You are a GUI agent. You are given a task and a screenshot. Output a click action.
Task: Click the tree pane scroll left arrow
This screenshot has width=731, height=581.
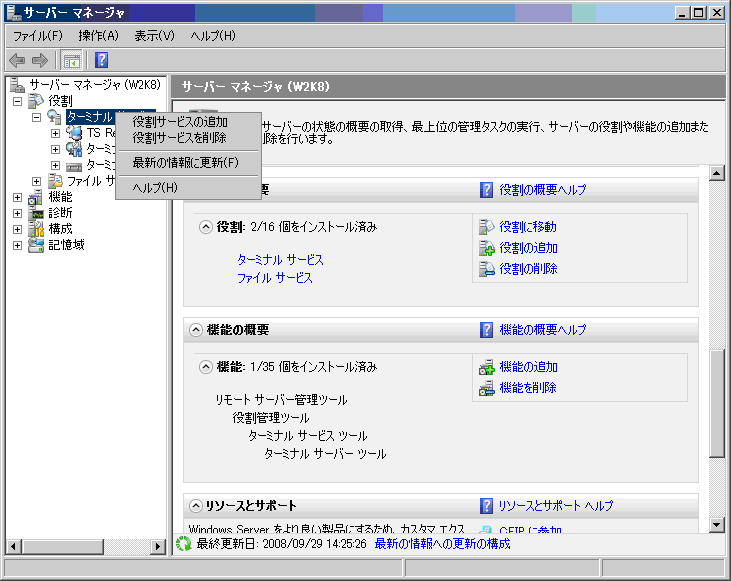point(14,546)
